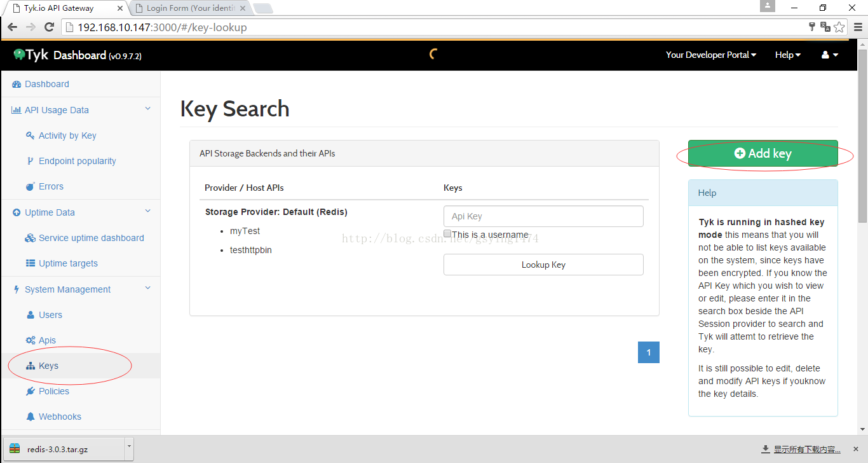Viewport: 868px width, 463px height.
Task: Click the "Provider / Host APIs" column header
Action: [x=244, y=188]
